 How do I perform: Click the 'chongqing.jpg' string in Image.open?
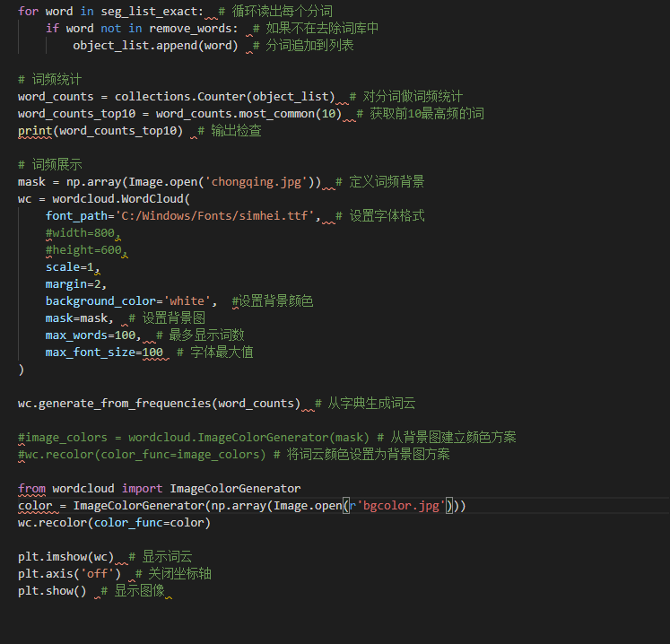[x=260, y=182]
